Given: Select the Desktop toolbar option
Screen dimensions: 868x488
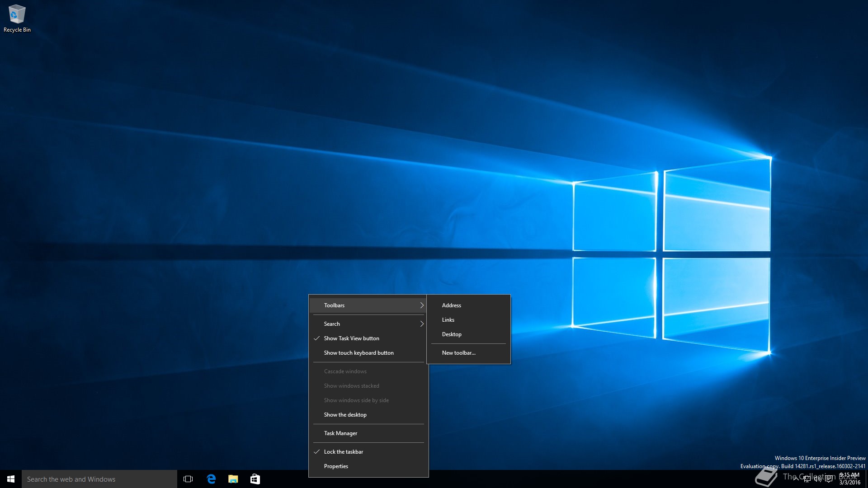Looking at the screenshot, I should tap(468, 334).
